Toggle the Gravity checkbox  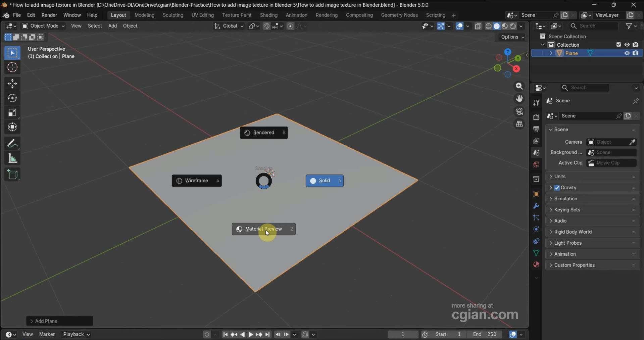(557, 188)
